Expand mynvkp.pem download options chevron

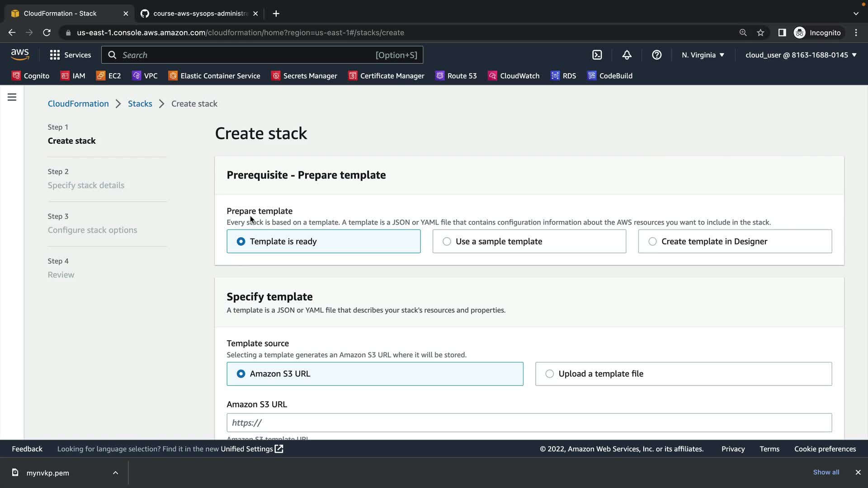point(115,473)
